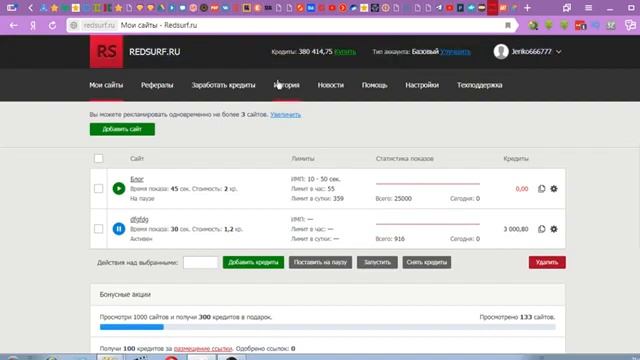Click the REDSURF.RU site title
640x360 pixels.
click(155, 52)
